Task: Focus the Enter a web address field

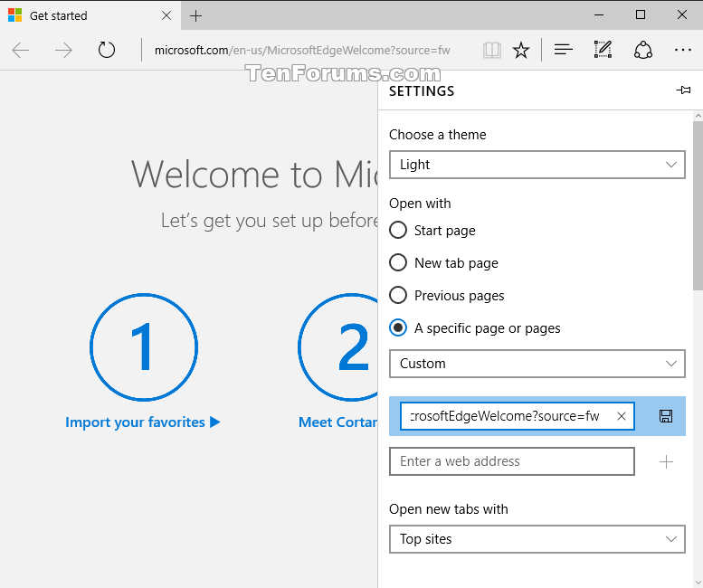Action: (512, 461)
